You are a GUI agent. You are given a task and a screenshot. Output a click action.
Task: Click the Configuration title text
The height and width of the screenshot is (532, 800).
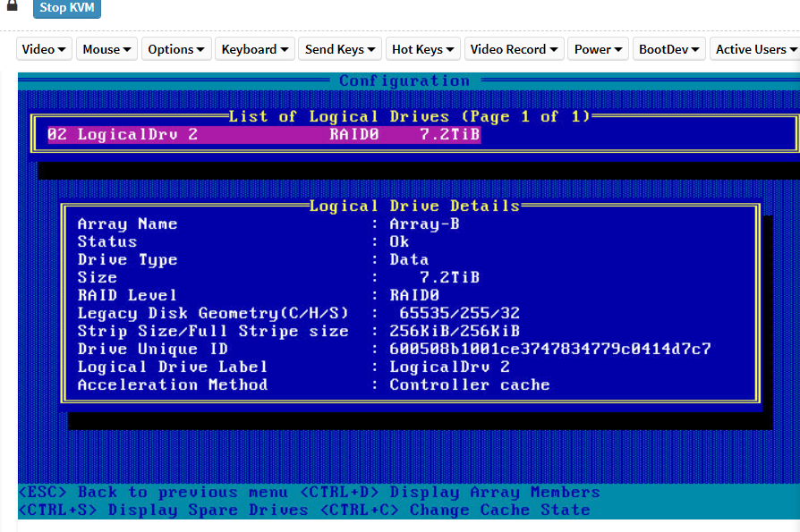tap(404, 81)
